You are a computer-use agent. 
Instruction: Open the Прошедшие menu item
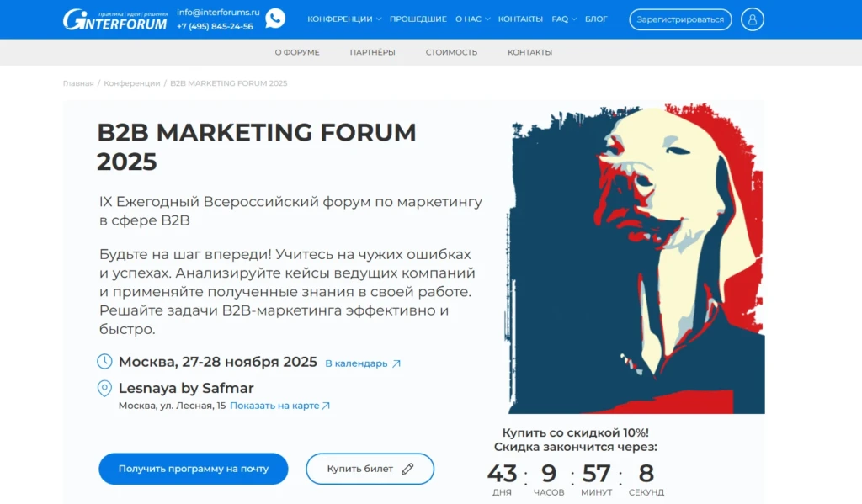click(x=418, y=19)
